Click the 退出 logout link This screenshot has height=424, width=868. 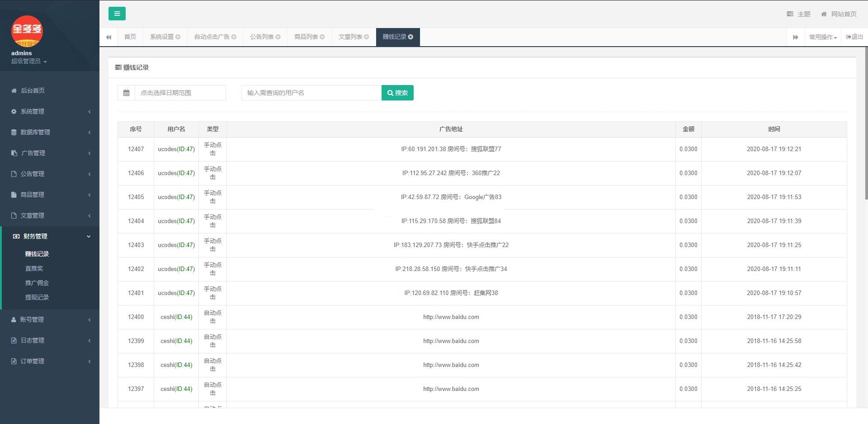854,37
